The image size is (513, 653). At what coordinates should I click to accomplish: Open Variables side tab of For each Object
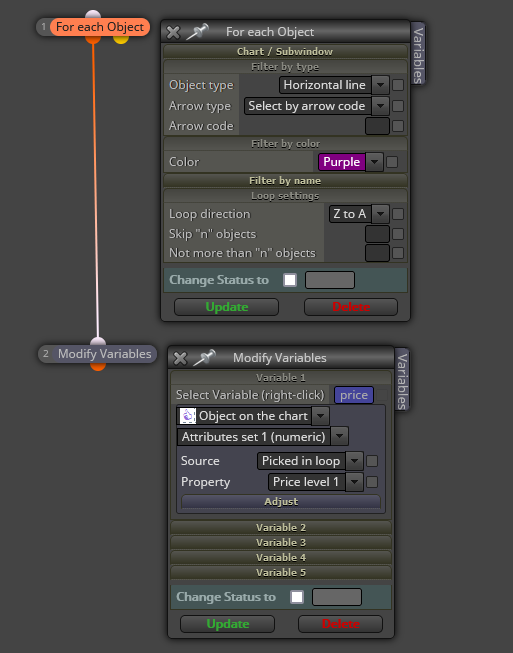[418, 54]
